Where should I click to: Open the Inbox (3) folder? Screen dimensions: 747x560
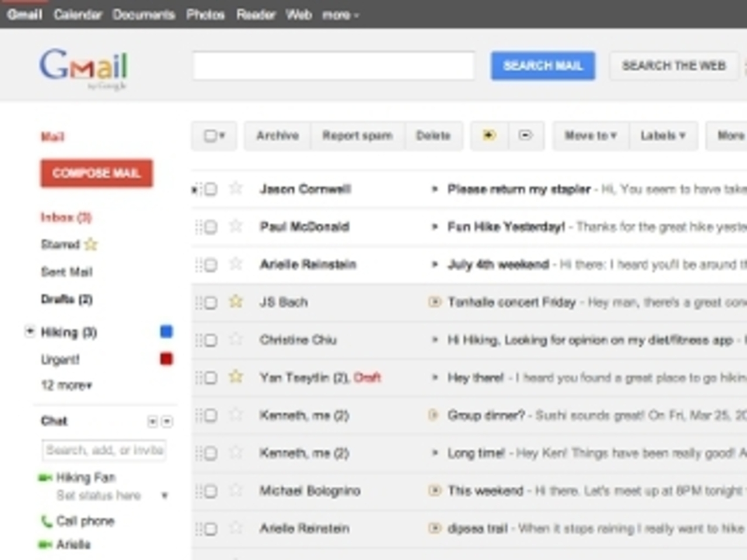pyautogui.click(x=66, y=218)
